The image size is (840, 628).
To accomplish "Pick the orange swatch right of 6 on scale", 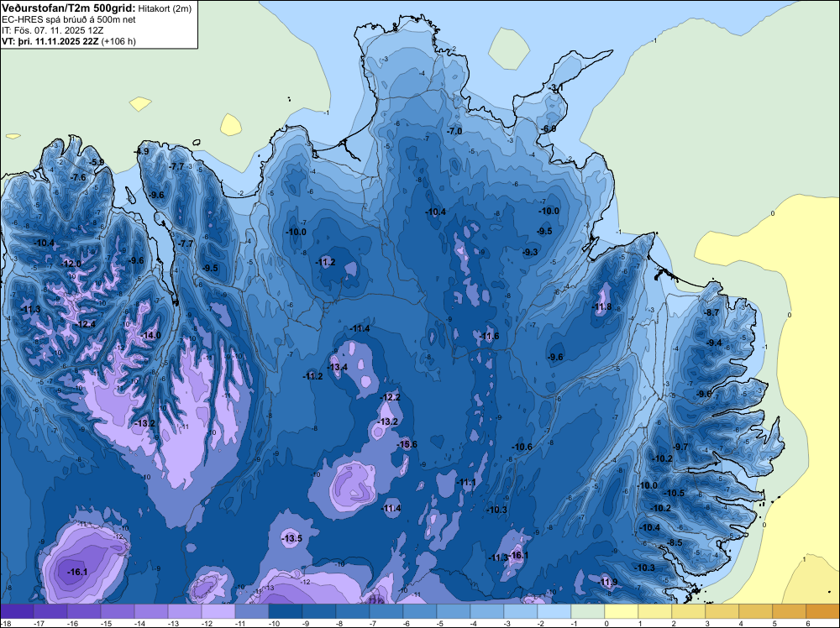I will click(823, 611).
